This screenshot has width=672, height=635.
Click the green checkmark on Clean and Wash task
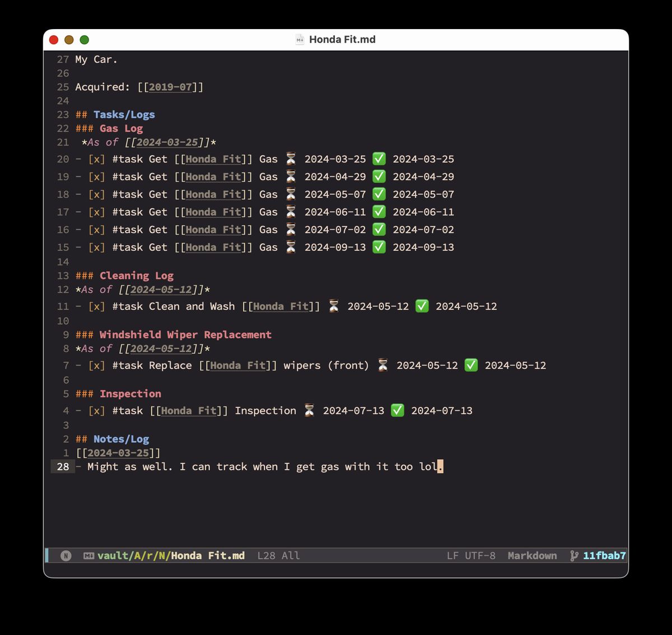pos(422,306)
